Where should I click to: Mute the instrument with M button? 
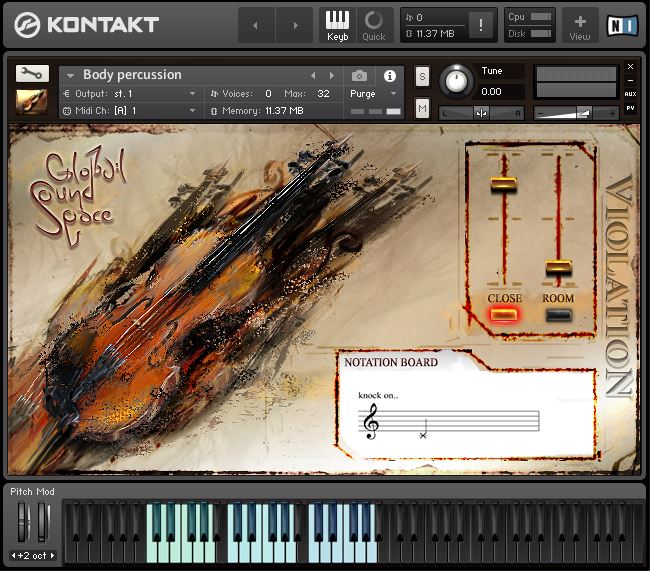(422, 109)
